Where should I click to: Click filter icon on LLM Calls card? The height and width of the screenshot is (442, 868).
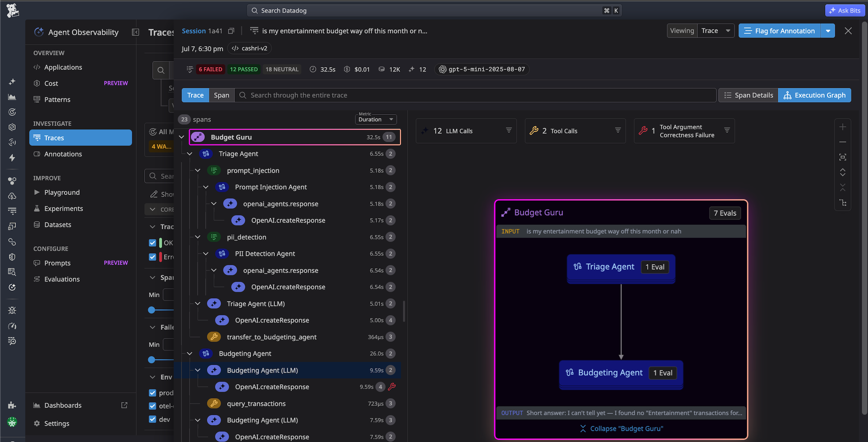(509, 130)
